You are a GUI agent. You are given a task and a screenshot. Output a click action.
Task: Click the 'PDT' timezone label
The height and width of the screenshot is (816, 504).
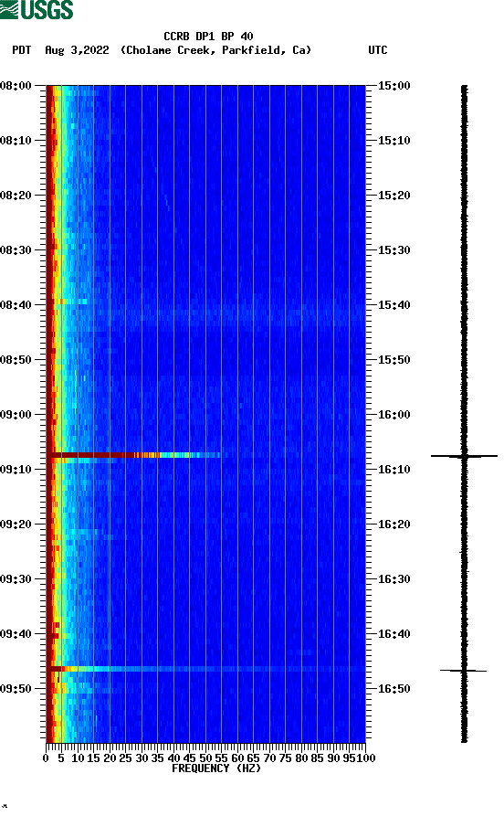(x=21, y=50)
